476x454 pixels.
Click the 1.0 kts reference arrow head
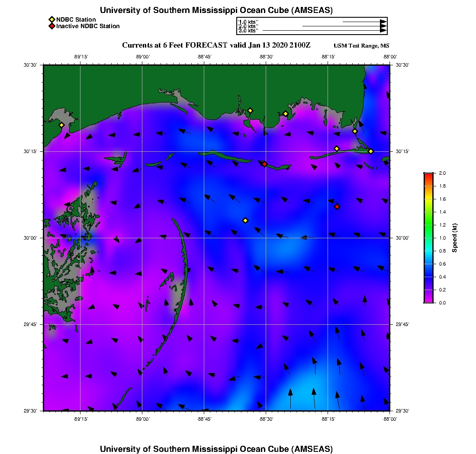click(x=383, y=22)
